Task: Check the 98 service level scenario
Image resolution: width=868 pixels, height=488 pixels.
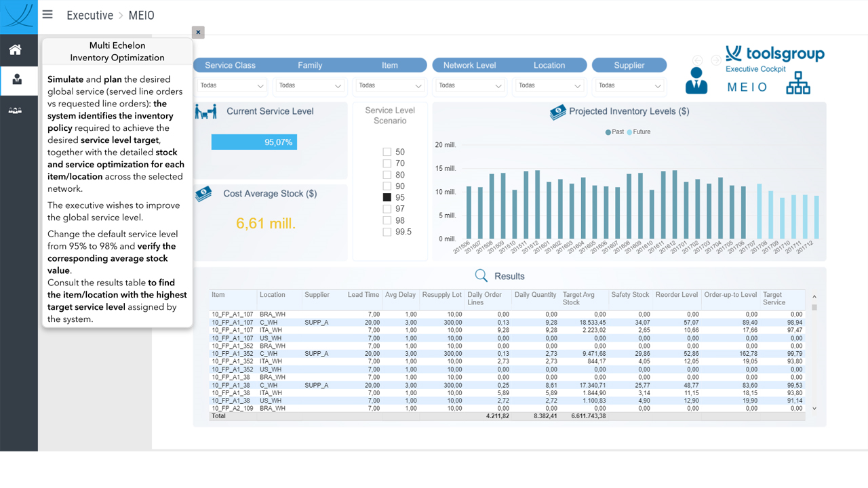Action: tap(387, 220)
